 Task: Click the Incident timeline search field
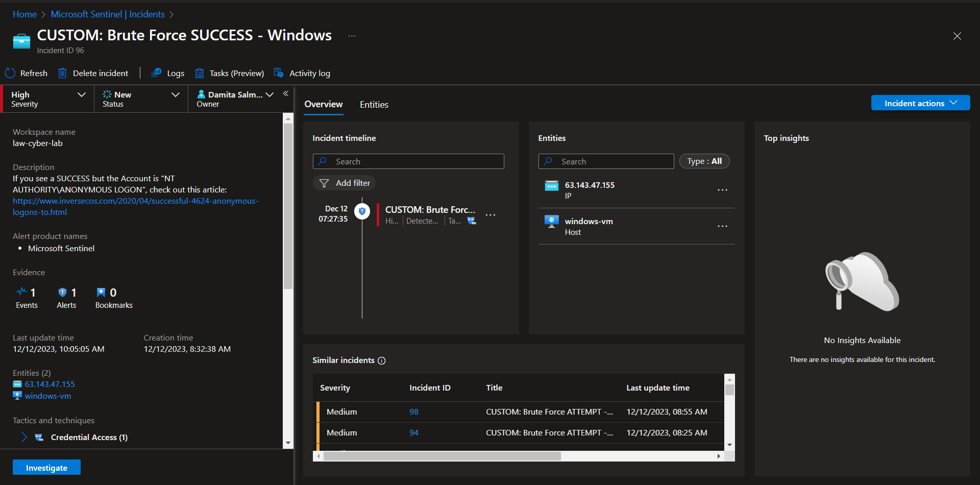click(408, 161)
